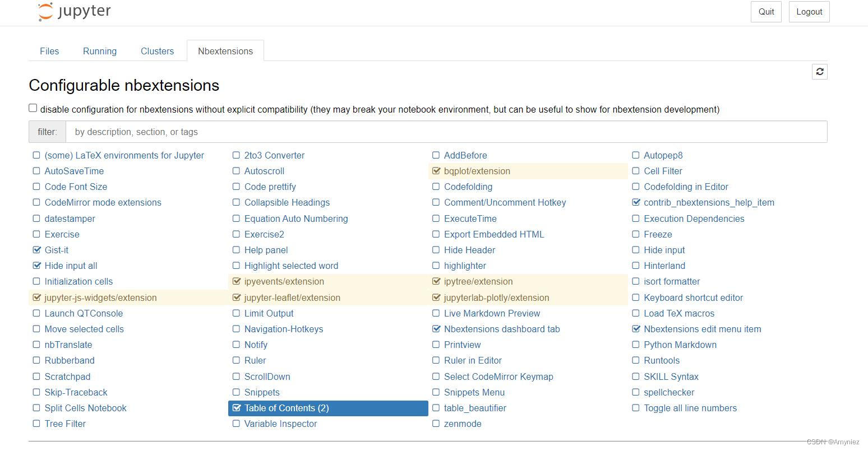868x451 pixels.
Task: Open the Export Embedded HTML link
Action: (494, 234)
